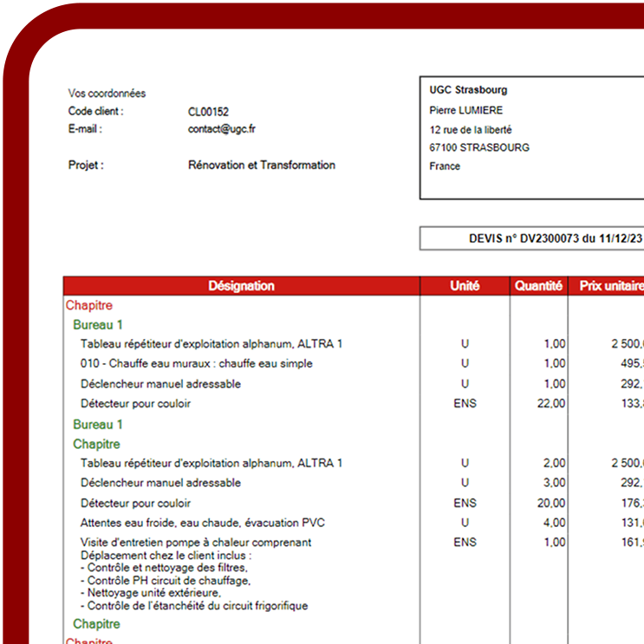The width and height of the screenshot is (644, 644).
Task: Select the 67100 STRASBOURG postal line
Action: [479, 147]
